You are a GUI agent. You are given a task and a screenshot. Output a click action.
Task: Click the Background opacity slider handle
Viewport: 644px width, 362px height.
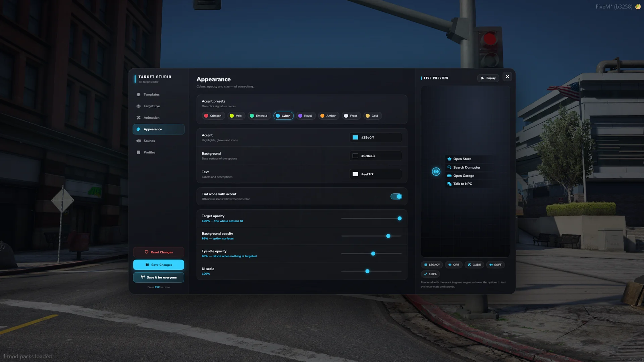pos(388,236)
